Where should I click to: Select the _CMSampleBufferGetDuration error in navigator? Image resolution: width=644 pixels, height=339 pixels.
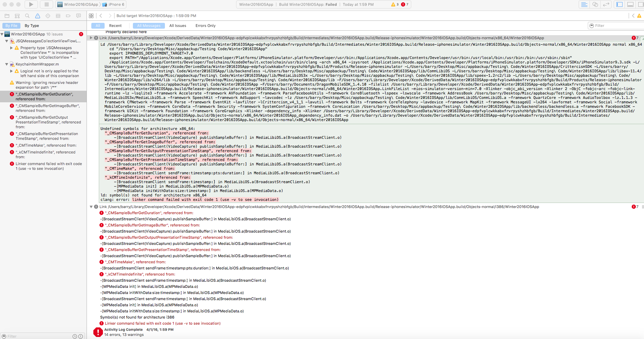coord(43,97)
